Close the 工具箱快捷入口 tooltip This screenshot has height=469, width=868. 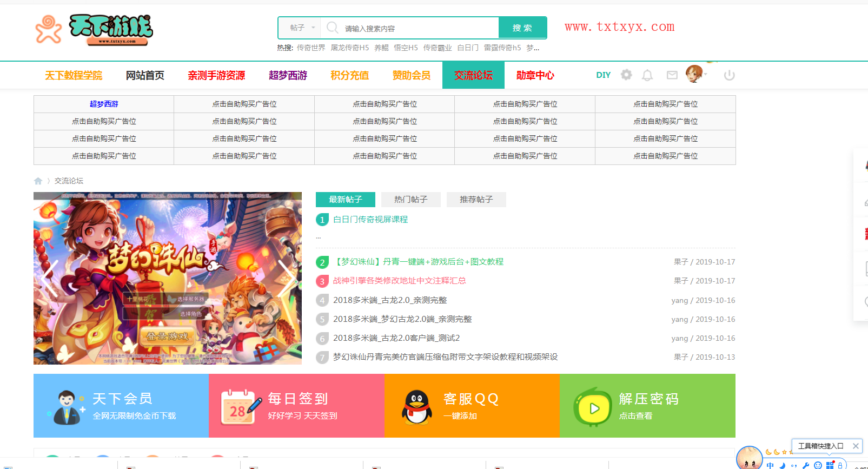tap(856, 446)
